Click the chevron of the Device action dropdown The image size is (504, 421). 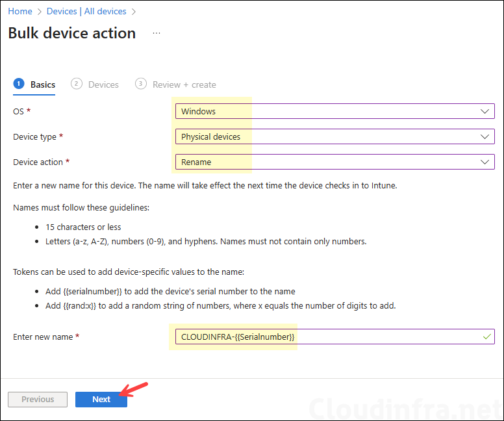485,162
